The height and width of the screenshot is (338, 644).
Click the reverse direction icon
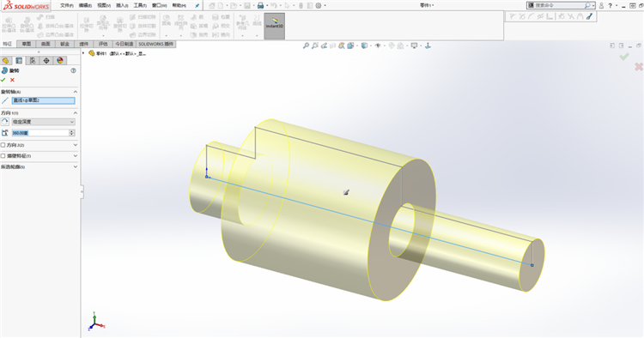(5, 122)
